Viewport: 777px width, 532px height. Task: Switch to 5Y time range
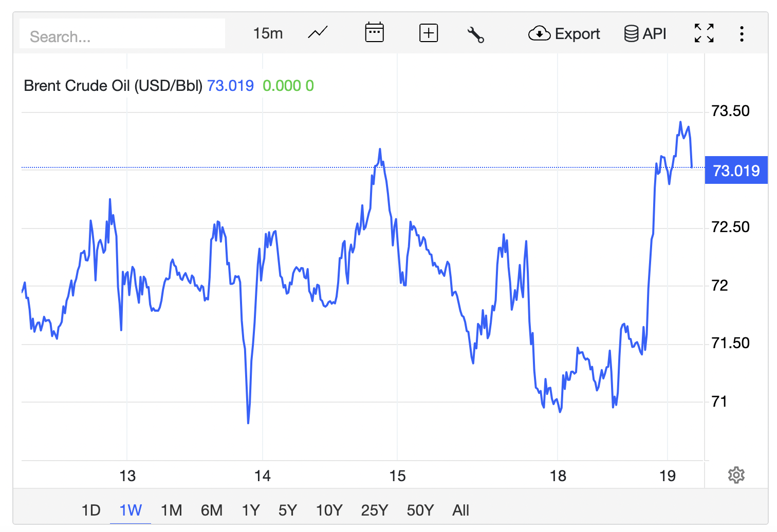(288, 510)
